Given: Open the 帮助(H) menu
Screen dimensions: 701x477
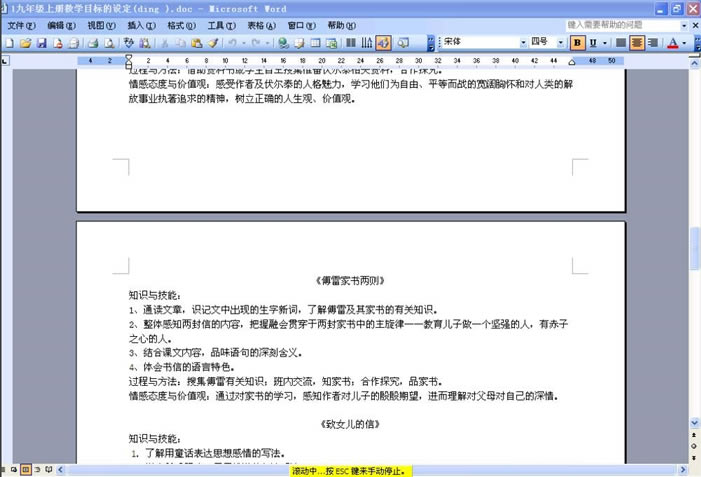Looking at the screenshot, I should pos(341,25).
